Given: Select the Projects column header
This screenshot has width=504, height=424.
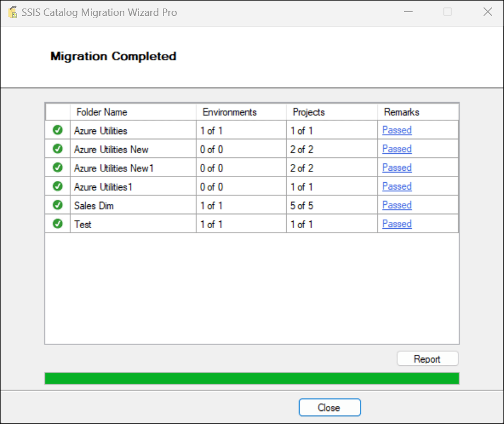Looking at the screenshot, I should pyautogui.click(x=308, y=112).
